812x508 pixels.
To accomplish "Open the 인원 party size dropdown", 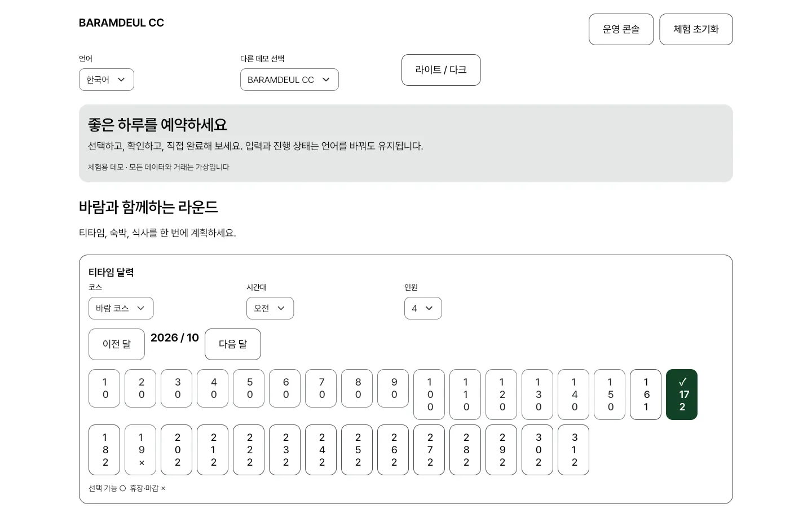I will point(423,308).
